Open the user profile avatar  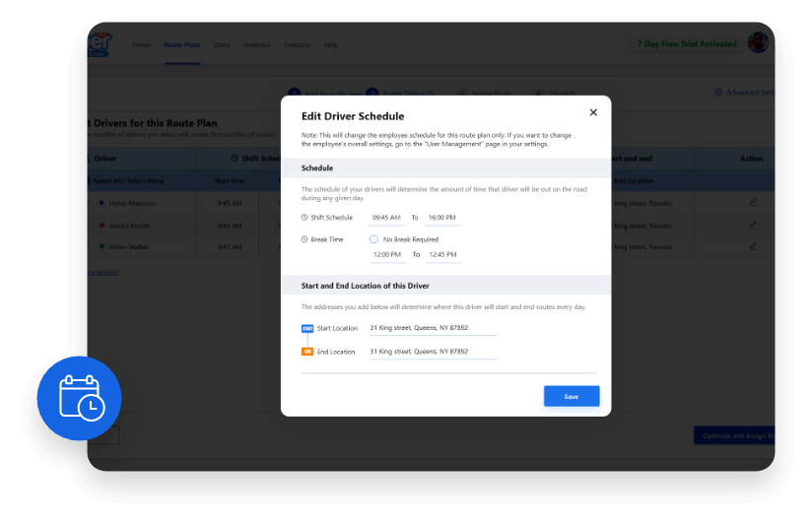[x=758, y=42]
